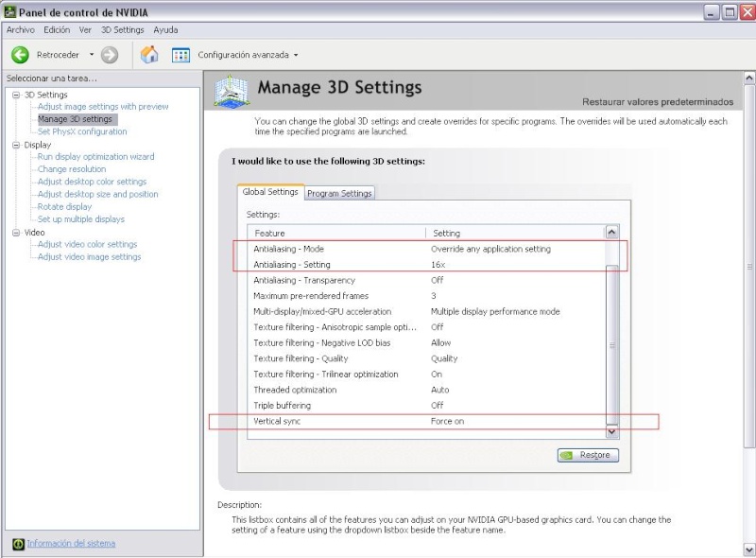The image size is (756, 558).
Task: Click the Feature column header
Action: [x=337, y=234]
